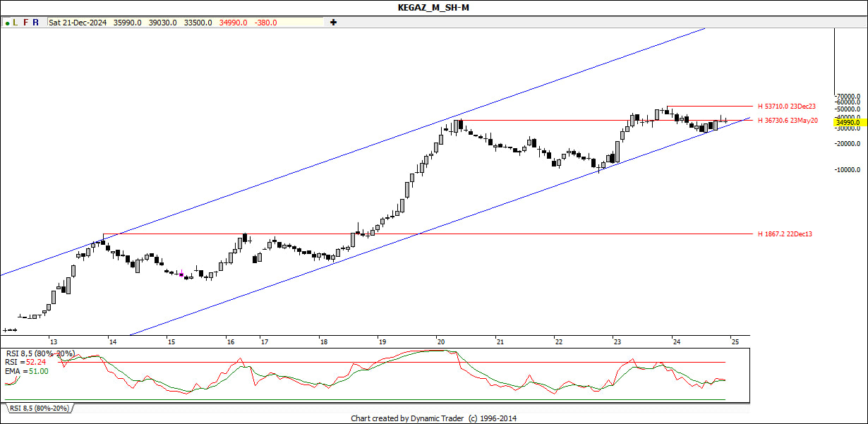Click year 13 on the time axis
This screenshot has height=424, width=868.
52,341
